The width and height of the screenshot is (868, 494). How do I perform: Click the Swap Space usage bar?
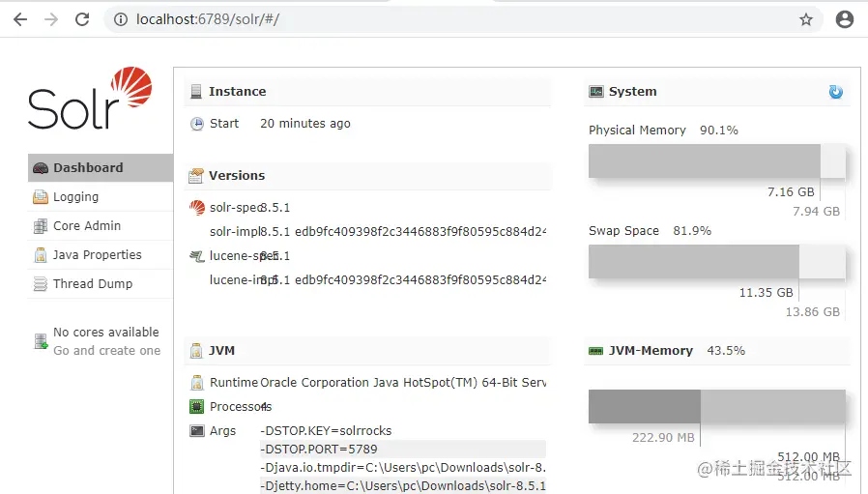pos(717,261)
